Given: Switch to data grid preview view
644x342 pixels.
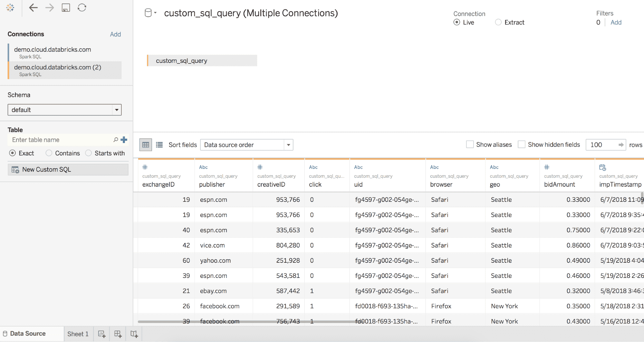Looking at the screenshot, I should (146, 145).
